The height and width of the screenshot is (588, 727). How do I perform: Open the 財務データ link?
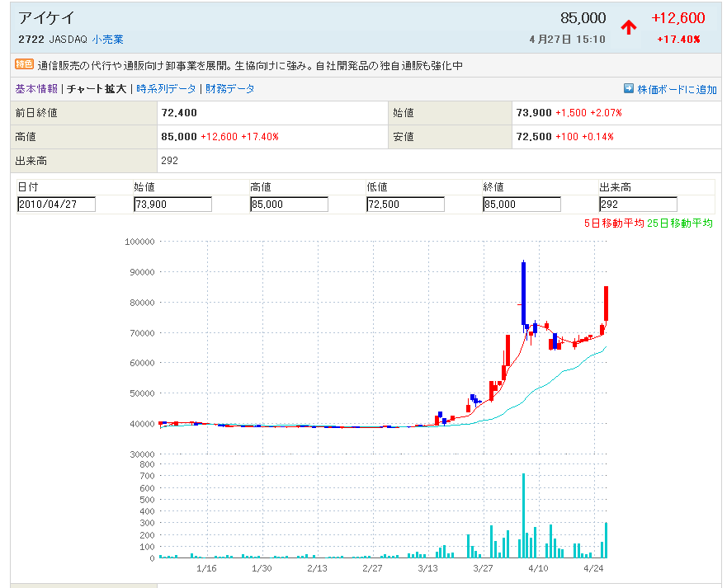pos(230,89)
